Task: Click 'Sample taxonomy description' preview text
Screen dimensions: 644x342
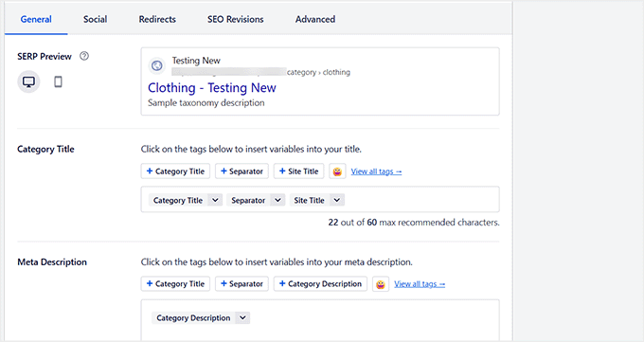Action: click(206, 102)
